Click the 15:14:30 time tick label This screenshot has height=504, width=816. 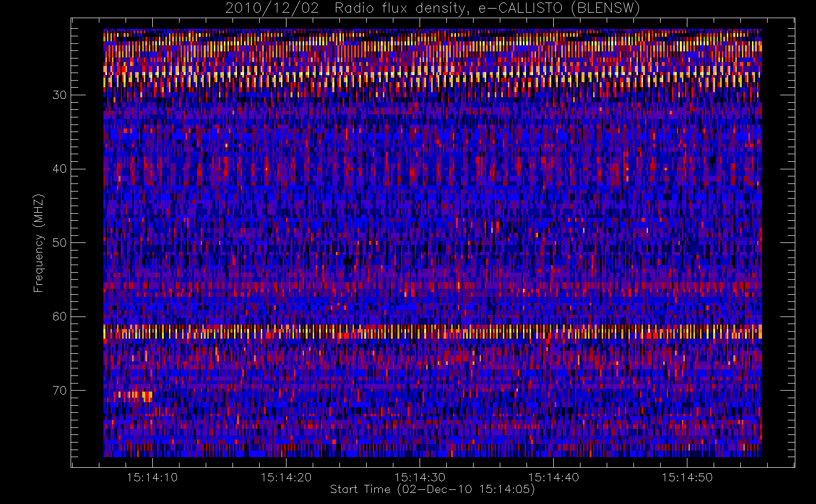tap(420, 477)
